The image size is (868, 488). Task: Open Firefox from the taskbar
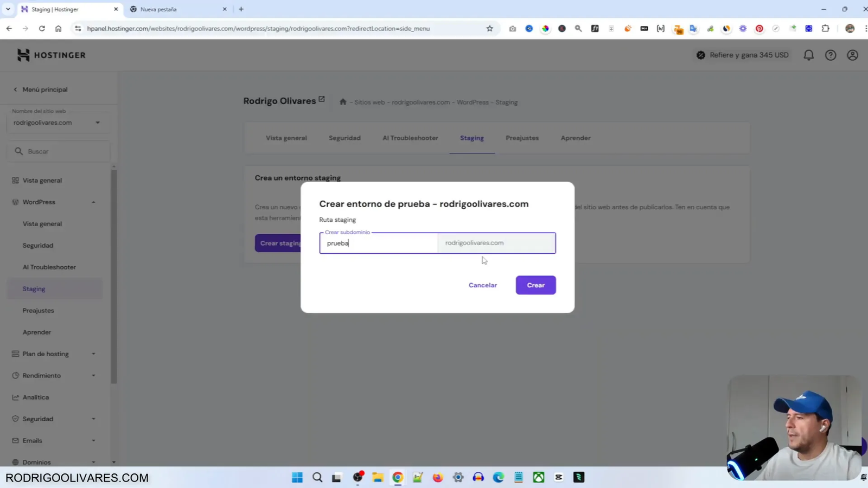[438, 477]
